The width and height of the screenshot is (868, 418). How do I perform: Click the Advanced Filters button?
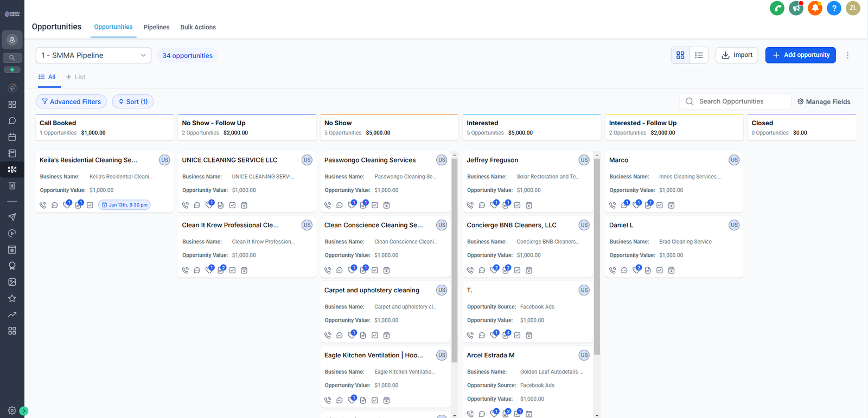point(71,101)
